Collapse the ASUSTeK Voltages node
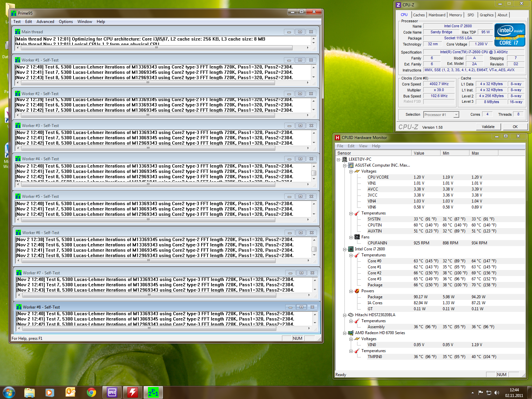The width and height of the screenshot is (532, 399). tap(351, 171)
